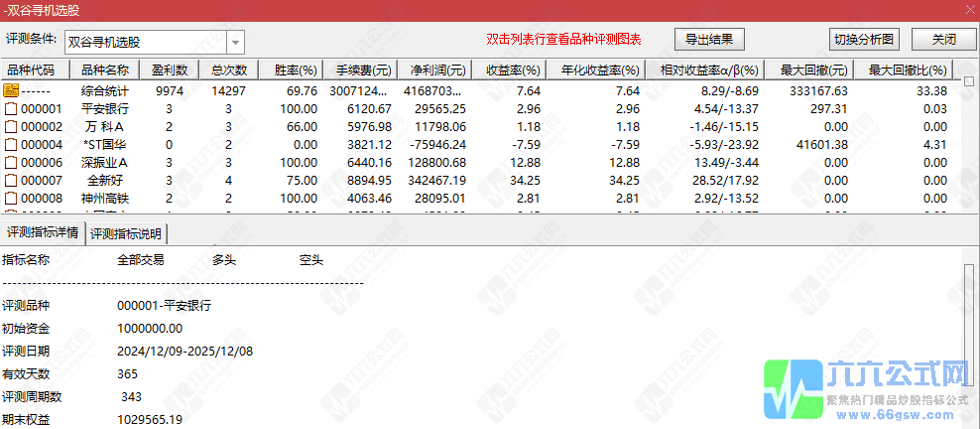This screenshot has height=429, width=980.
Task: Click the 有效天数 value 365
Action: point(128,374)
